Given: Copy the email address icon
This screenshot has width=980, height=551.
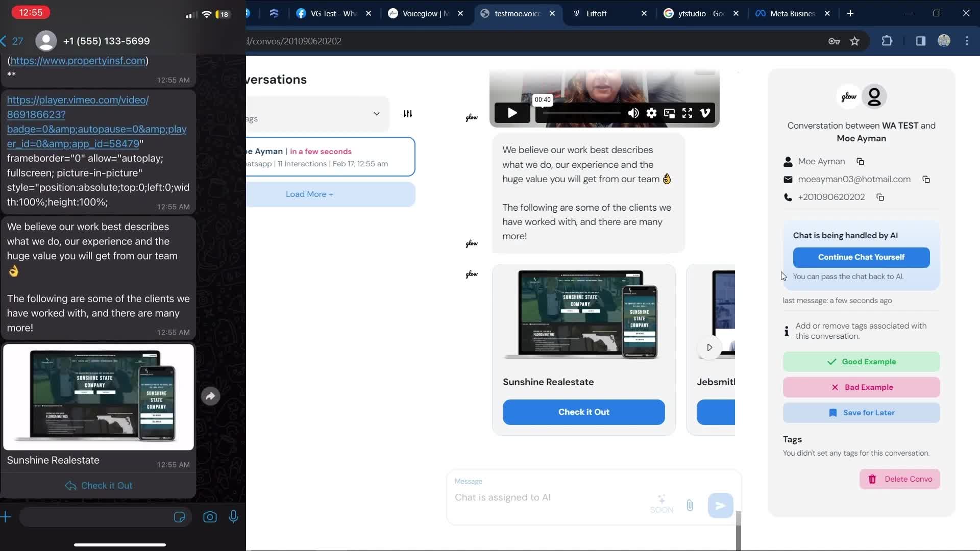Looking at the screenshot, I should (x=926, y=179).
